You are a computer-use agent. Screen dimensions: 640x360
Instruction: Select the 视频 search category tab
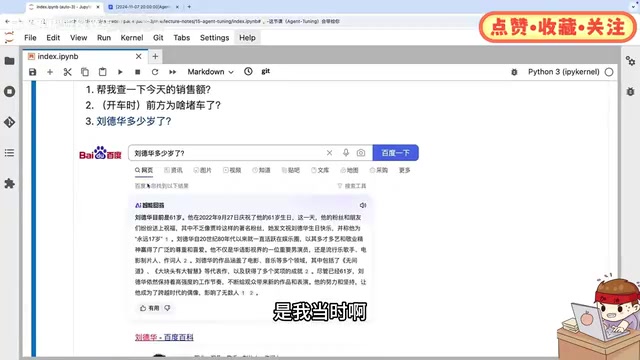click(232, 170)
